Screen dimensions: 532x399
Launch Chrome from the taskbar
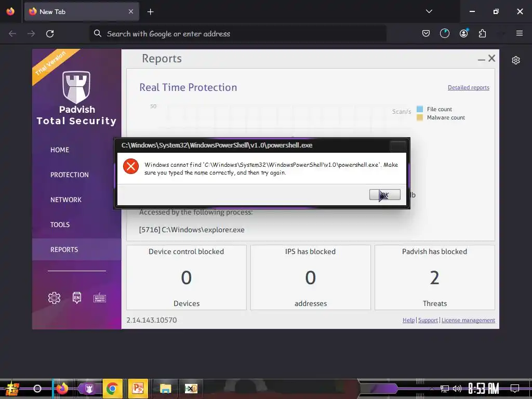pos(112,389)
